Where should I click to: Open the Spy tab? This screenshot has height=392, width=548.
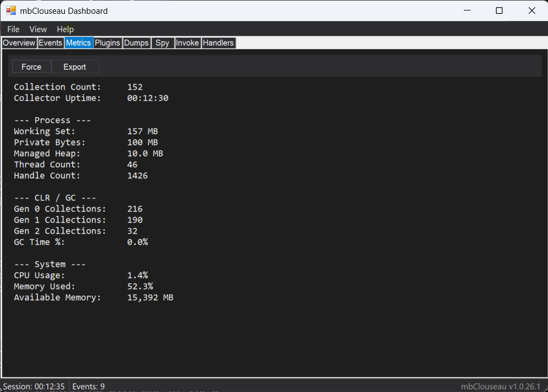[x=162, y=43]
